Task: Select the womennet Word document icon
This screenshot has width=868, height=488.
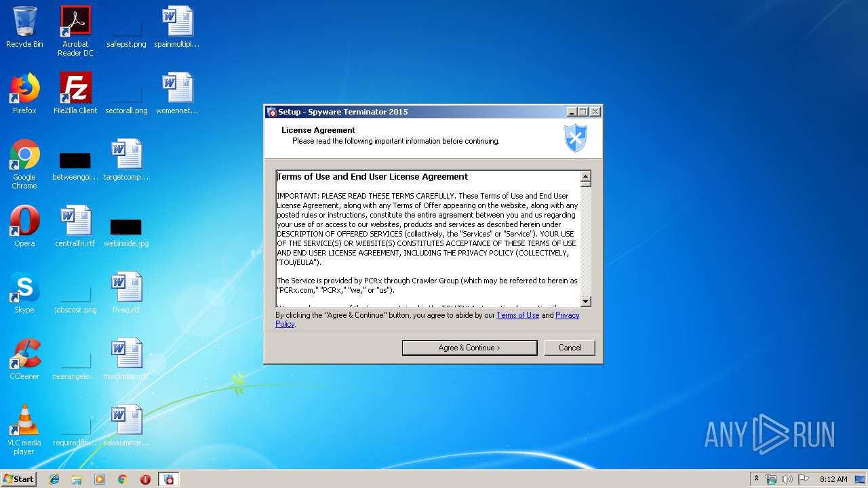Action: [x=177, y=94]
